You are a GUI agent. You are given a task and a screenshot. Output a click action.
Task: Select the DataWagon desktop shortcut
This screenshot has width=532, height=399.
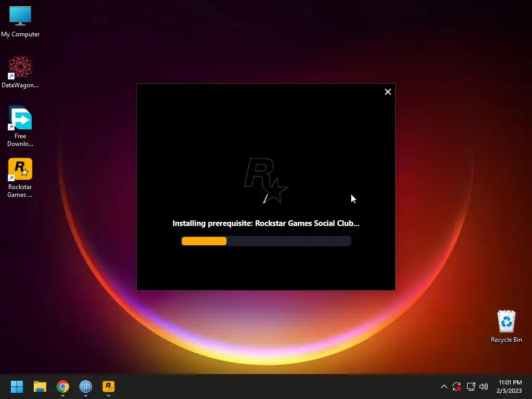20,72
